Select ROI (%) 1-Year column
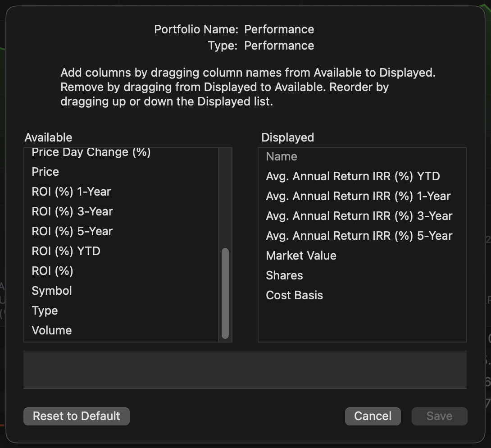Viewport: 491px width, 448px height. pyautogui.click(x=71, y=192)
